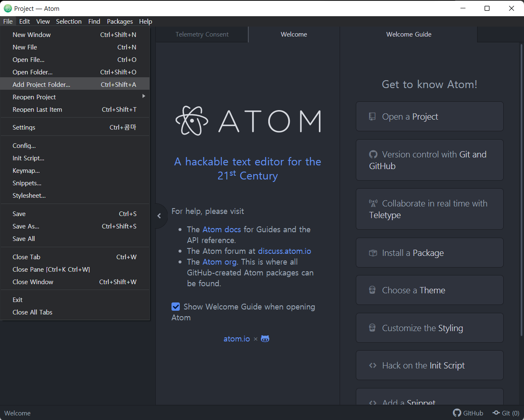Expand the Choose a Theme card
524x420 pixels.
point(430,290)
